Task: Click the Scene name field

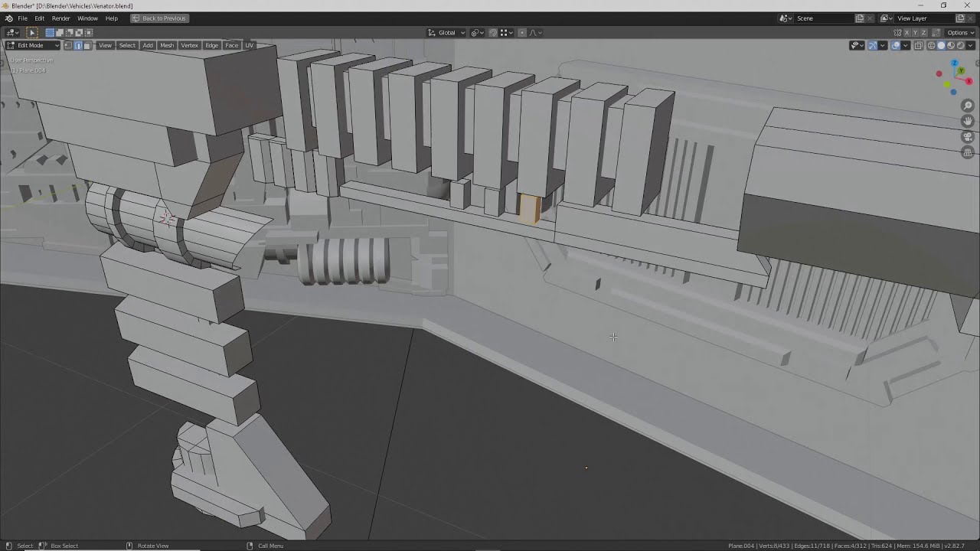Action: pyautogui.click(x=824, y=18)
